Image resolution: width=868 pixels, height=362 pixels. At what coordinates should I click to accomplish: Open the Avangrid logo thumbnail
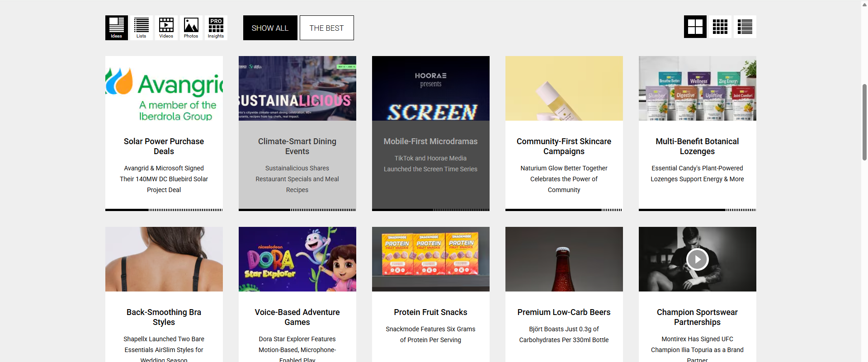coord(164,88)
